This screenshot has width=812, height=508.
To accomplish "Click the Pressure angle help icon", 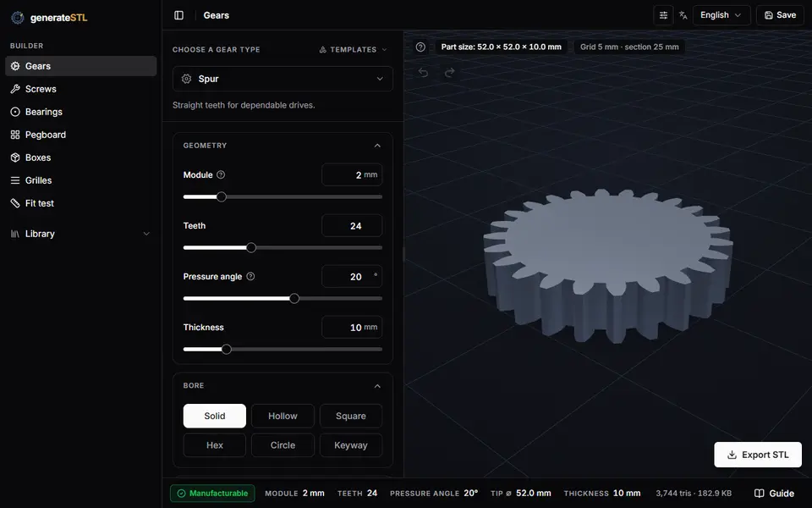I will (250, 276).
